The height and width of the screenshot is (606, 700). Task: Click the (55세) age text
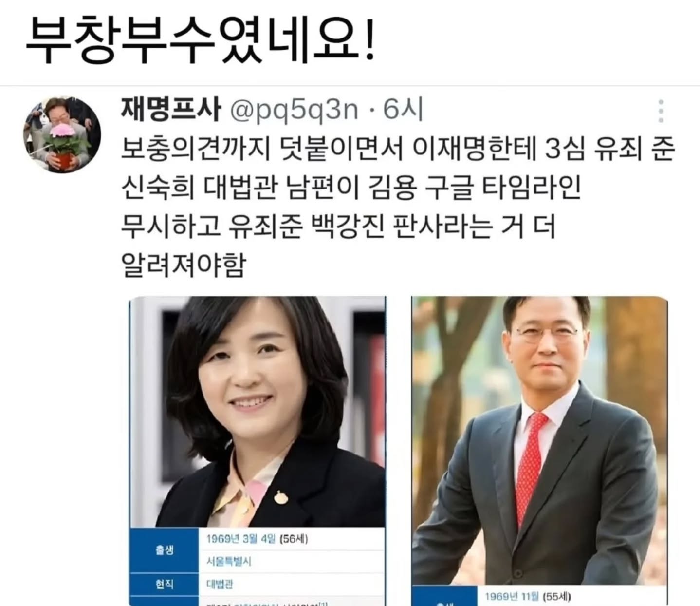coord(557,596)
